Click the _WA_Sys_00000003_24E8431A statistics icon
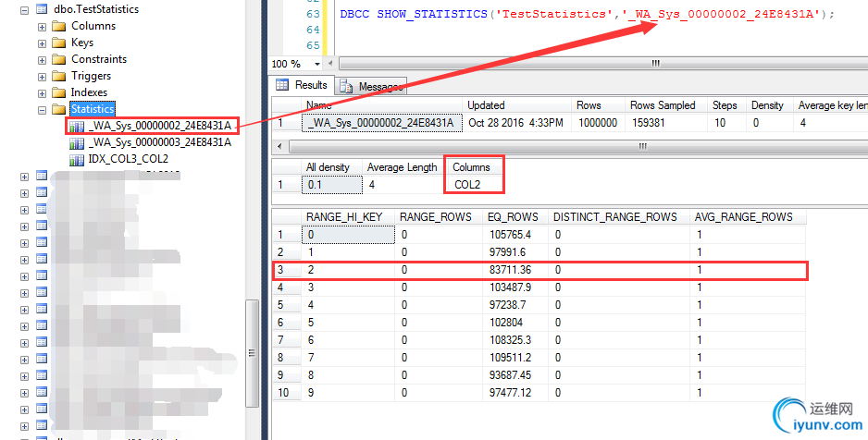868x440 pixels. 77,143
